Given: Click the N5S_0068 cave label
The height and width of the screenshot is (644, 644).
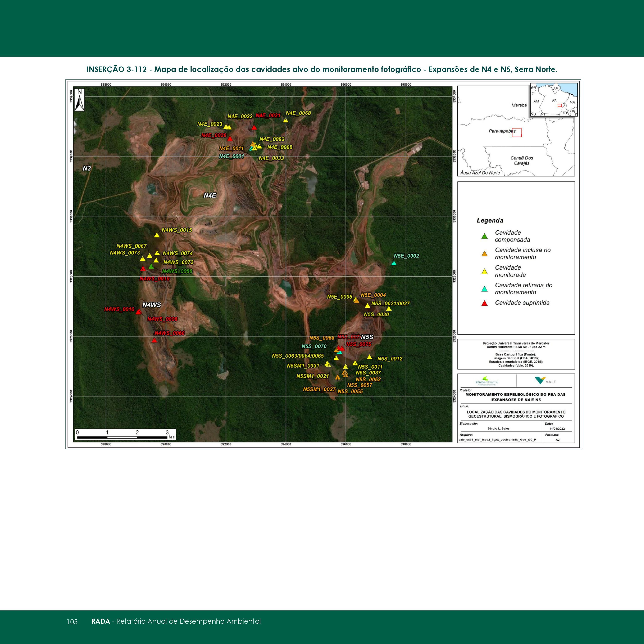Looking at the screenshot, I should [x=322, y=338].
